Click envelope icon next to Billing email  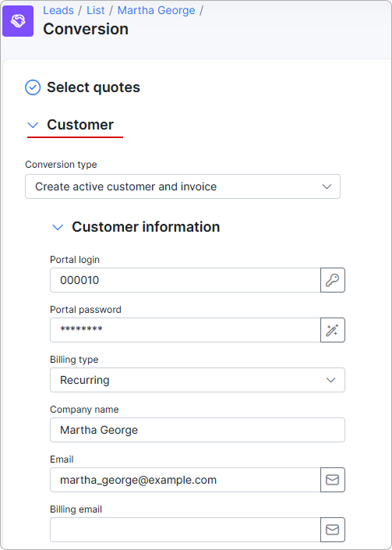(x=333, y=530)
